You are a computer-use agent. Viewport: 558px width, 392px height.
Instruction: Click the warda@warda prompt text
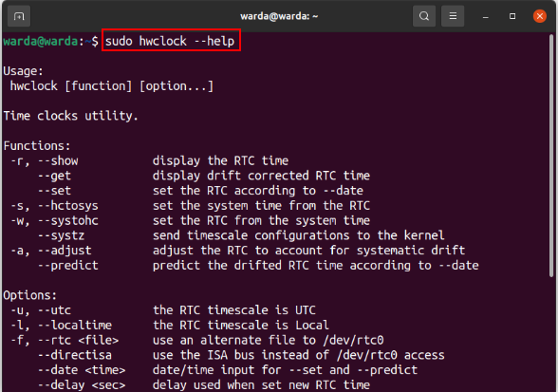(41, 42)
